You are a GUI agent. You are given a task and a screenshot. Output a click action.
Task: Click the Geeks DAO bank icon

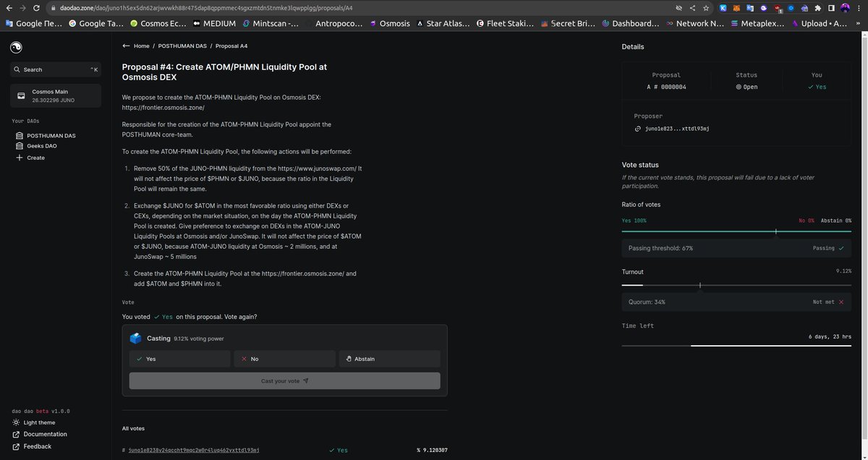click(x=19, y=145)
